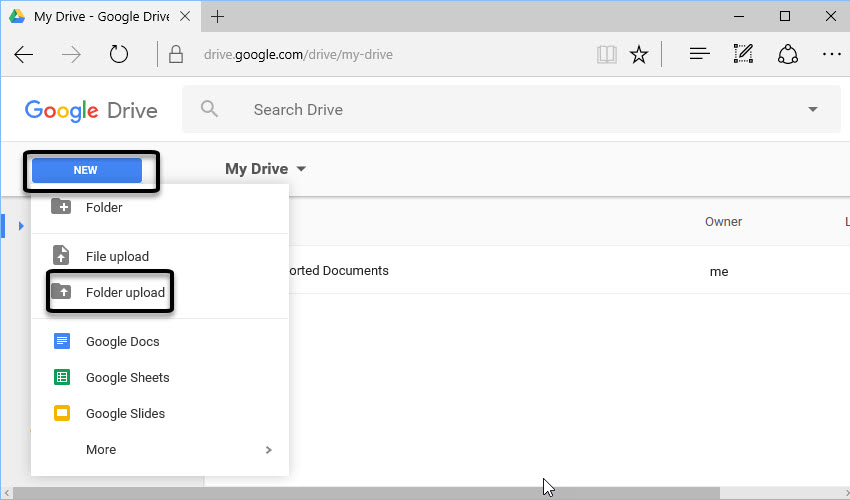This screenshot has height=500, width=850.
Task: Click the scrollbar left arrow
Action: pos(7,493)
